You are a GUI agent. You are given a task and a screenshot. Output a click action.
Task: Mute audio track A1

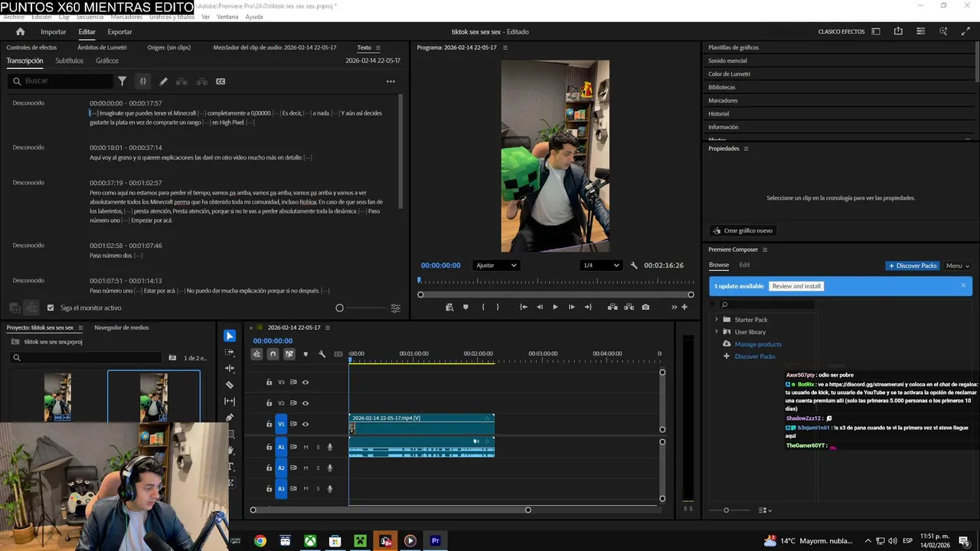pyautogui.click(x=305, y=447)
